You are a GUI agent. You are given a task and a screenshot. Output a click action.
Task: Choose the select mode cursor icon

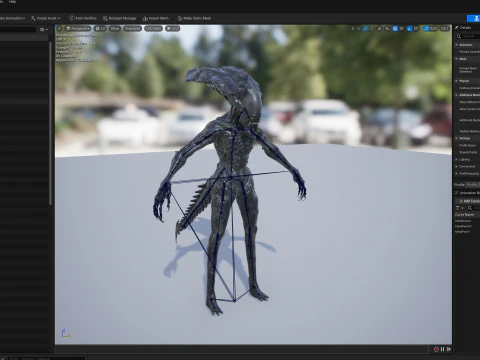pos(353,29)
